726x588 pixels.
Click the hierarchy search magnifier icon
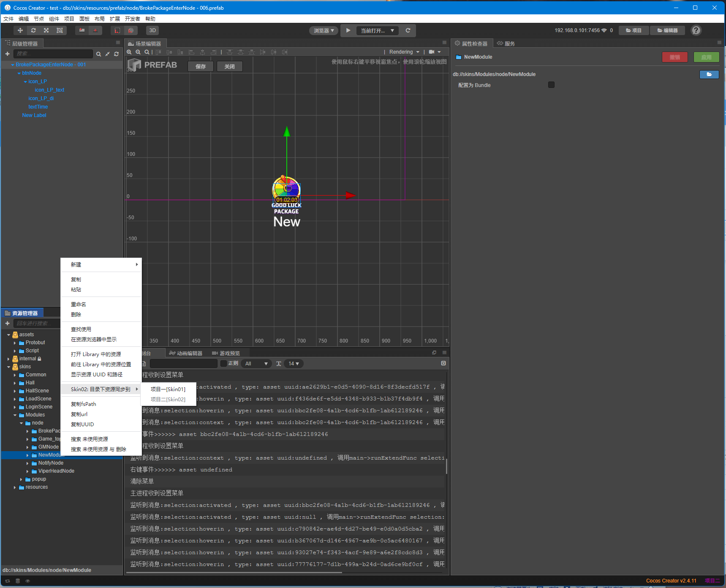tap(98, 54)
